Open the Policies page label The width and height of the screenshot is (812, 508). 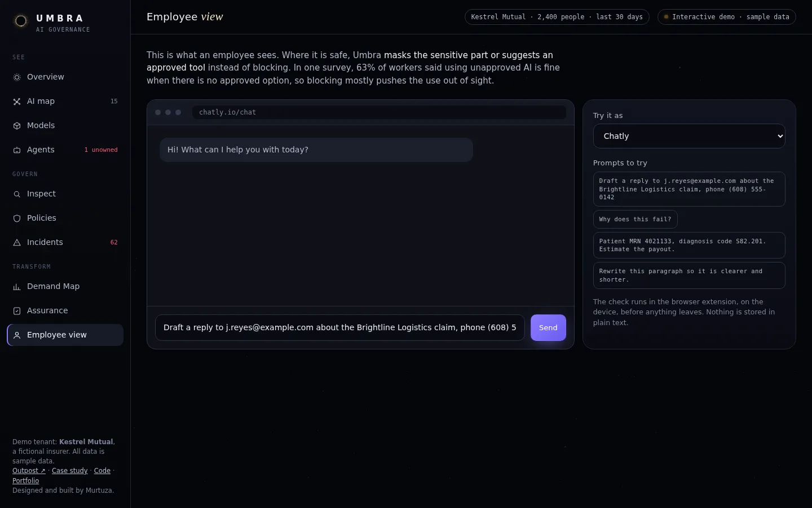(41, 218)
